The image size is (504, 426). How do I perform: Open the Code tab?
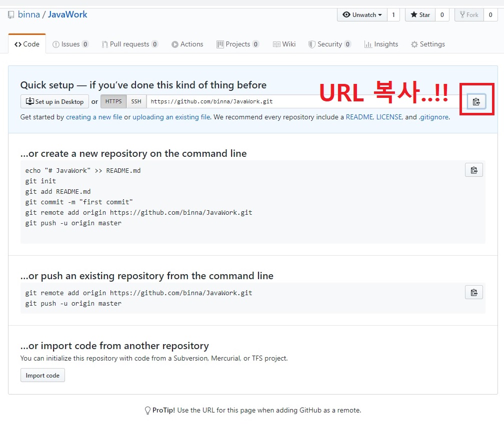(x=27, y=44)
